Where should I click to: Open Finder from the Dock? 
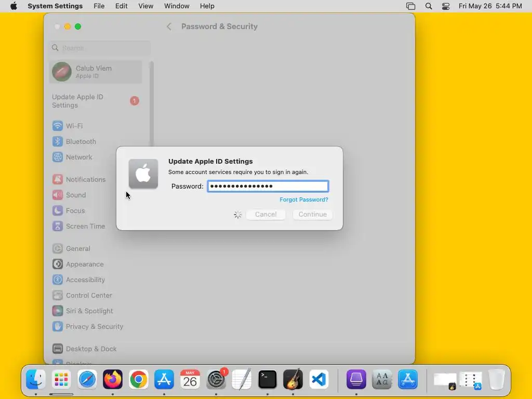click(36, 379)
